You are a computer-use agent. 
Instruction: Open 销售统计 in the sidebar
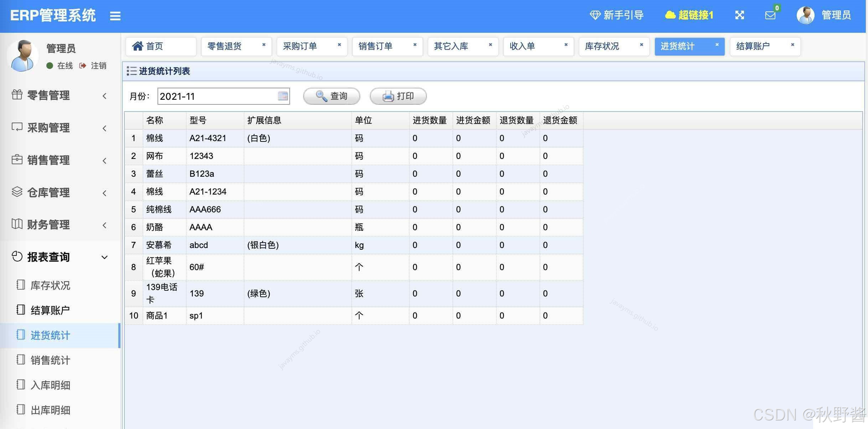pos(50,360)
